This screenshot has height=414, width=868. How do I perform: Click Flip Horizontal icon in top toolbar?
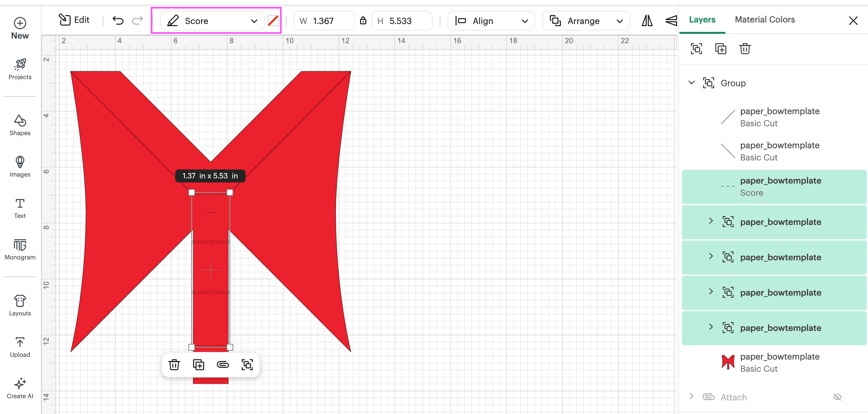pos(647,21)
